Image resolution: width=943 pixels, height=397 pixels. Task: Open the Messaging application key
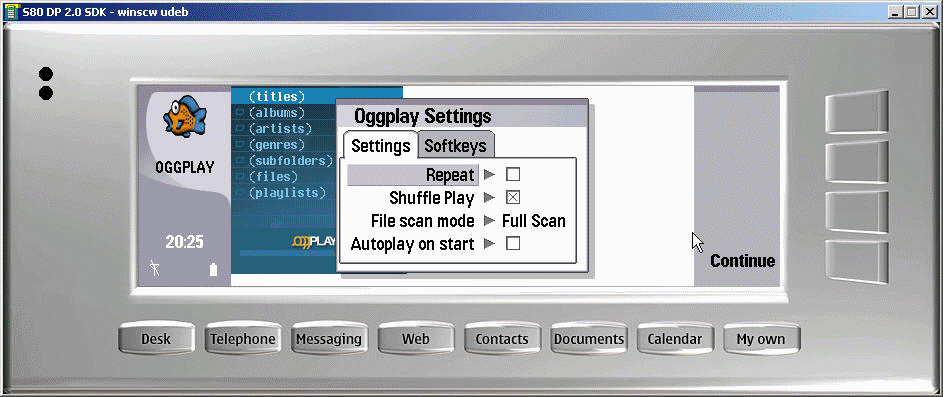(x=329, y=339)
